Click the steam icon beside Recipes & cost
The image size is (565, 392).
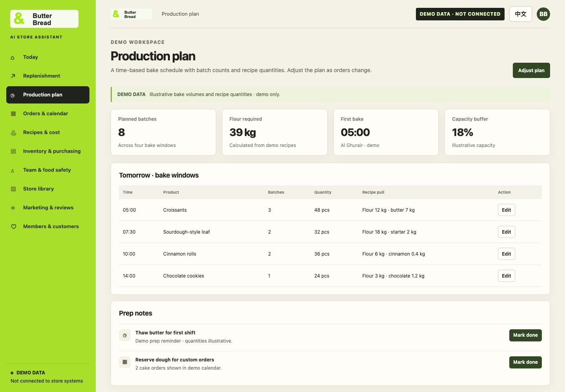(x=13, y=132)
